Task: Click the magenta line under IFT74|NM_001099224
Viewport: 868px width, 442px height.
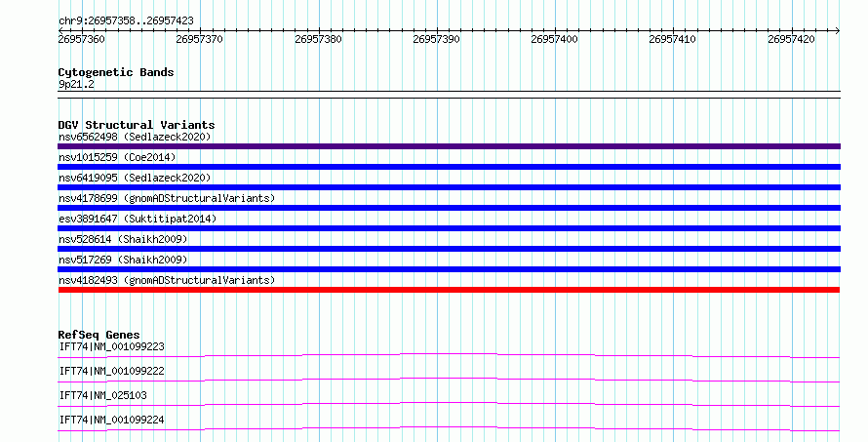Action: click(x=449, y=428)
